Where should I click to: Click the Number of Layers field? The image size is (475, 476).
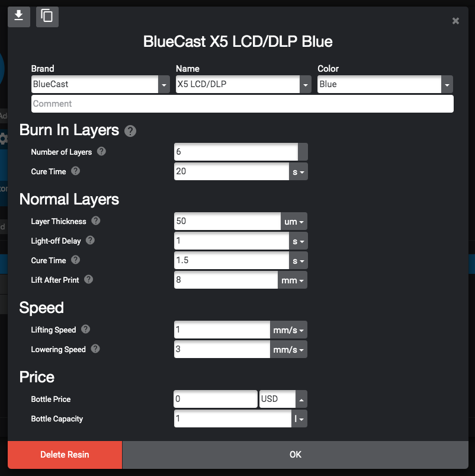236,152
